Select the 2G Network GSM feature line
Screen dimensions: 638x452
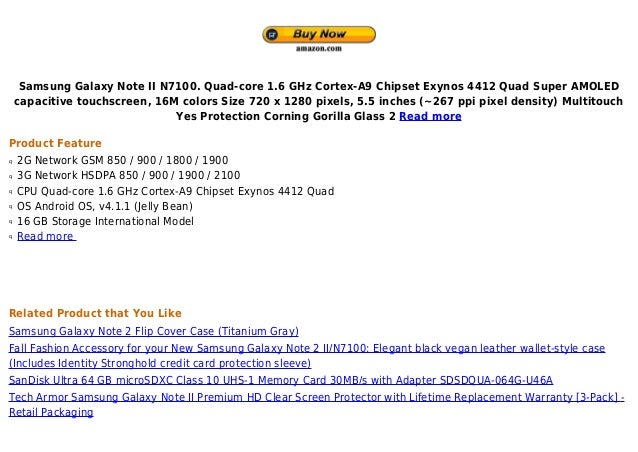tap(122, 160)
